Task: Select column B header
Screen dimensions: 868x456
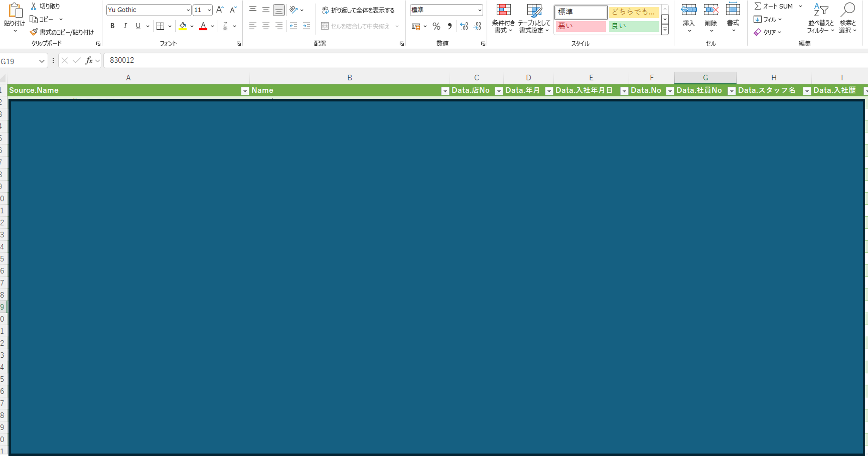Action: click(349, 77)
